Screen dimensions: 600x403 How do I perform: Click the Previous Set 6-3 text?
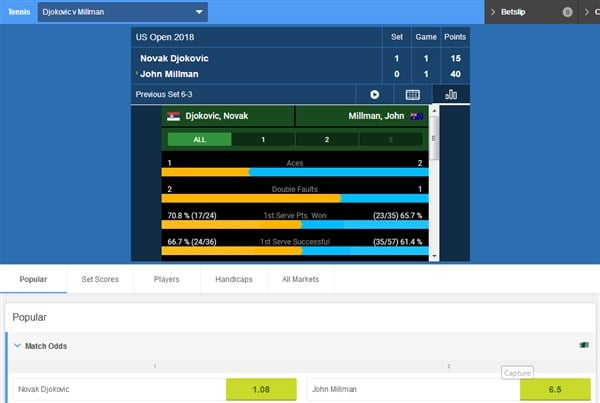coord(164,94)
